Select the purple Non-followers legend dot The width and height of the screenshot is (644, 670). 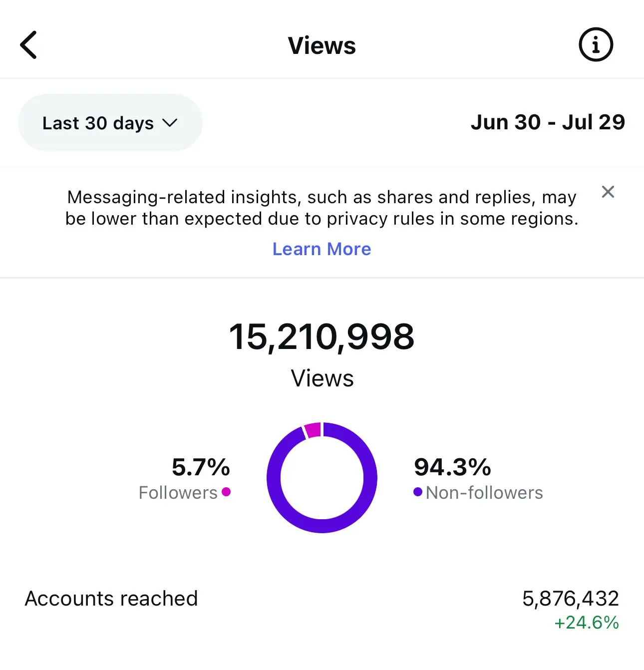(x=417, y=492)
